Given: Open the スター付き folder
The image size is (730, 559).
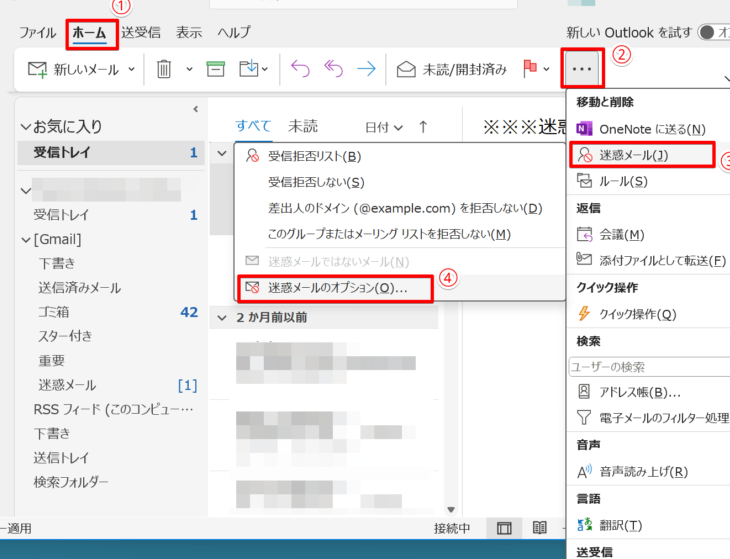Looking at the screenshot, I should 65,336.
